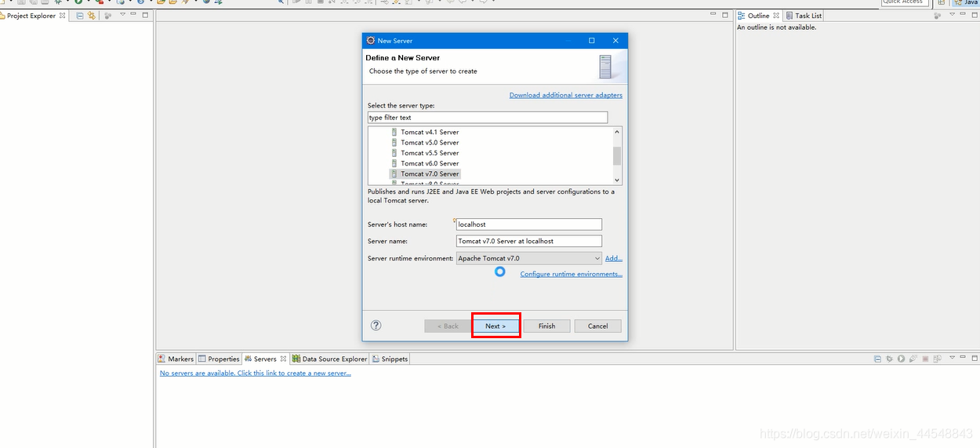Screen dimensions: 980x448
Task: Click the Add... runtime link
Action: click(x=614, y=258)
